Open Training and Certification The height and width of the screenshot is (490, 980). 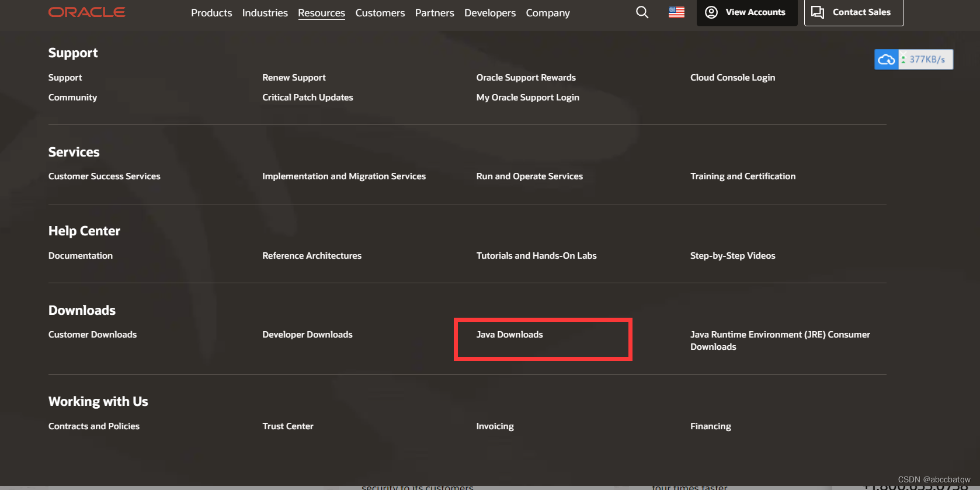(x=743, y=176)
